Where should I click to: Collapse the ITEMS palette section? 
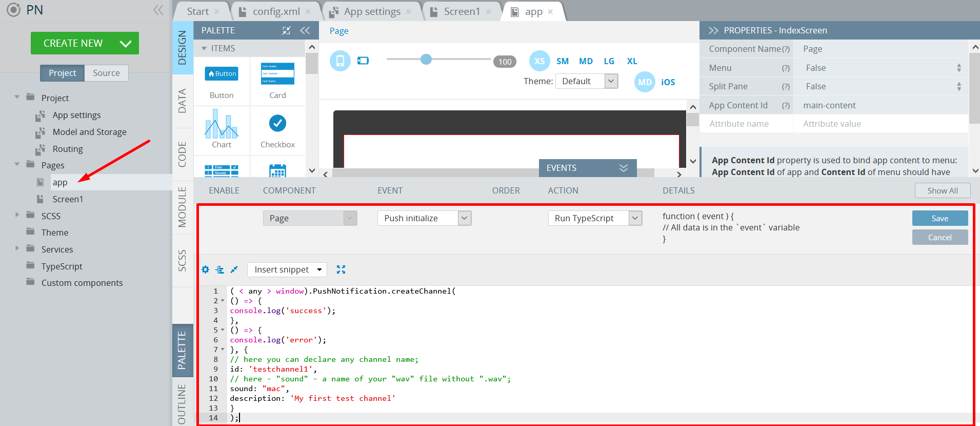pyautogui.click(x=204, y=48)
